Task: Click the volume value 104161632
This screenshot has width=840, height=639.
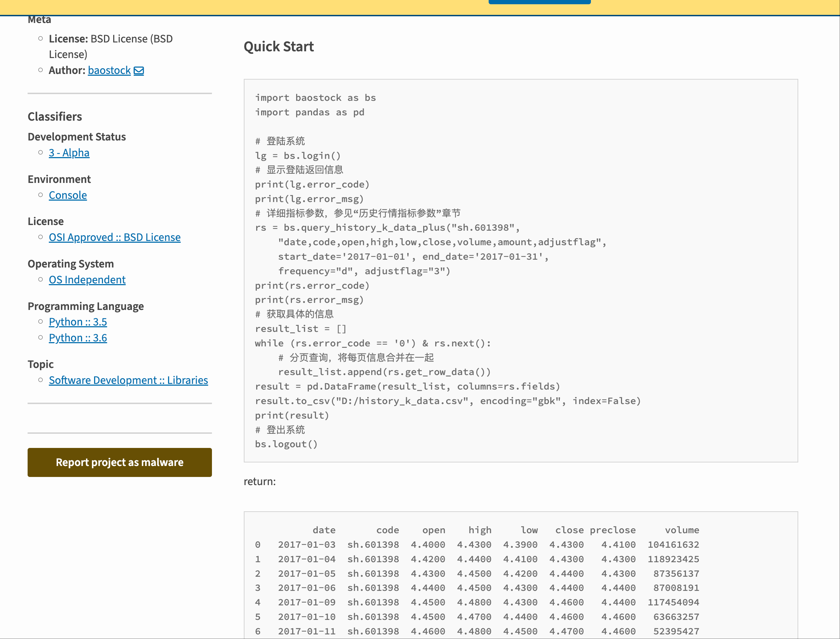Action: tap(673, 545)
